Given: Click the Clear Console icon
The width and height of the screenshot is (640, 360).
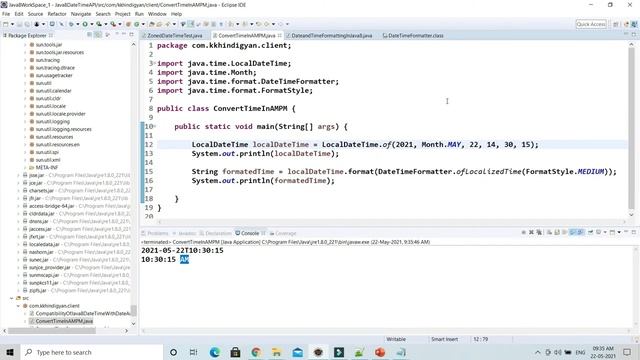Looking at the screenshot, I should click(549, 232).
